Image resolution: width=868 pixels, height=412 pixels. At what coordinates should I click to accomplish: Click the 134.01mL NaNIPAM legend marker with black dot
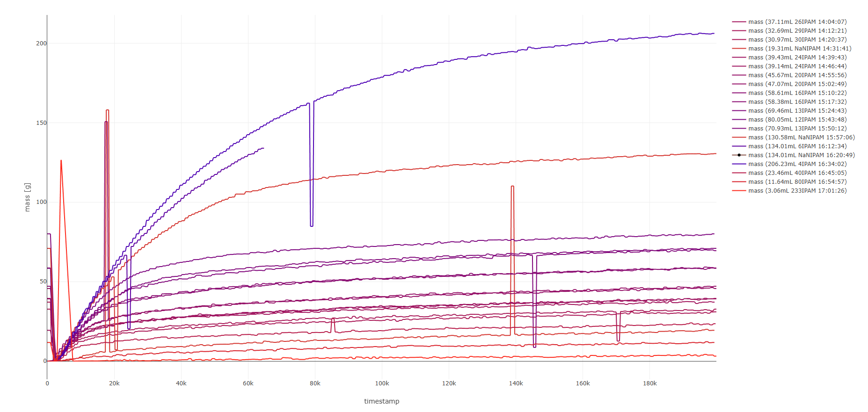pyautogui.click(x=739, y=155)
